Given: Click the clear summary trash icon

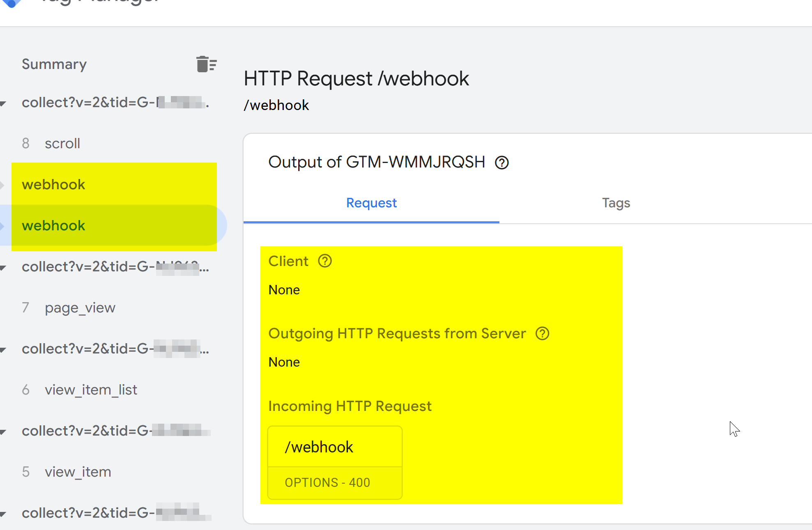Looking at the screenshot, I should click(206, 64).
